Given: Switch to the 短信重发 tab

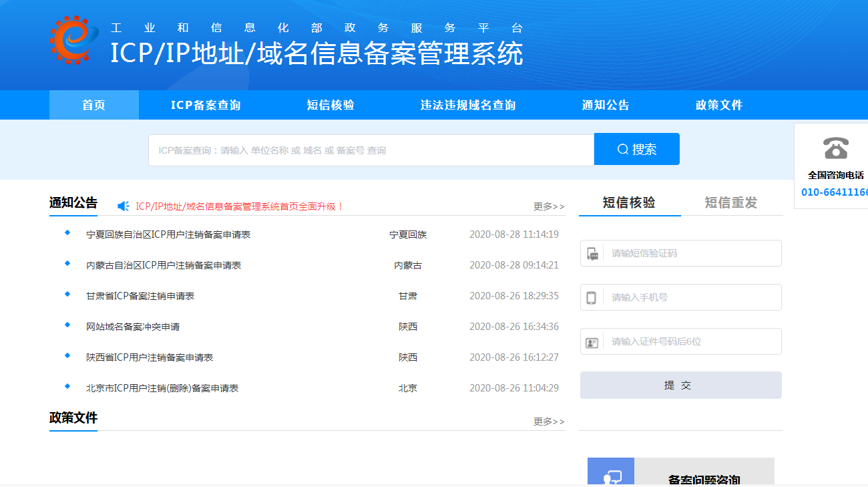Looking at the screenshot, I should point(730,200).
